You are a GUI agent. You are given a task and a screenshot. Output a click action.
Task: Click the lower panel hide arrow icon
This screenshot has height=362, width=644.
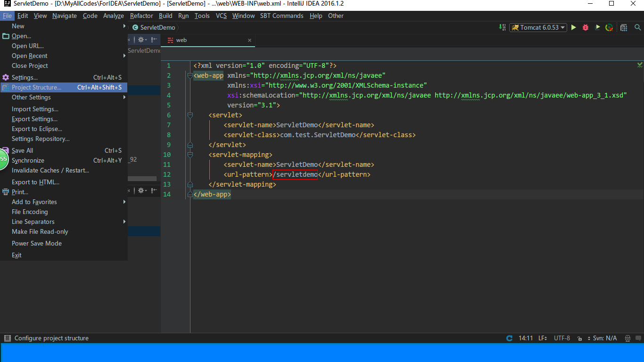point(153,190)
